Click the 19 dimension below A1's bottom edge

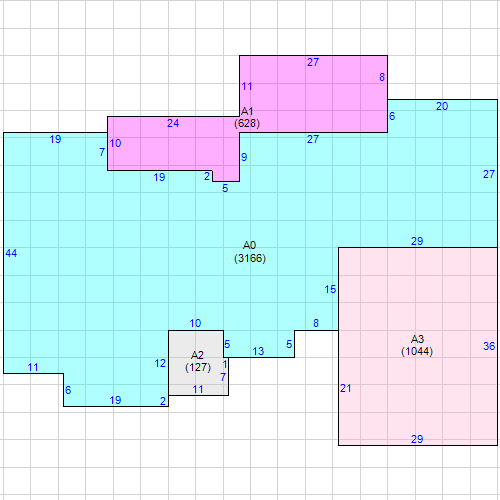point(159,177)
